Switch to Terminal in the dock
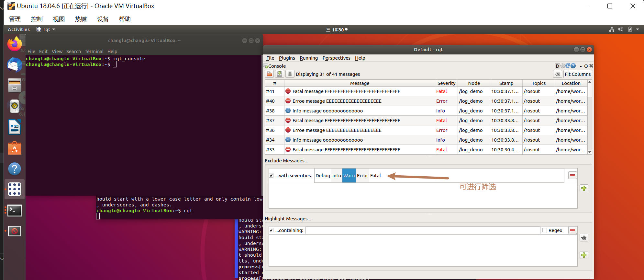The height and width of the screenshot is (280, 644). point(15,210)
